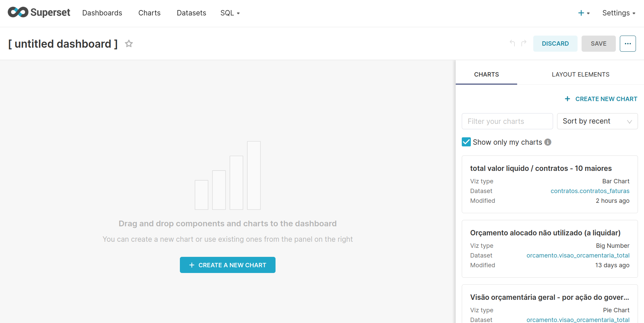
Task: Open the three-dot dashboard actions menu
Action: 628,44
